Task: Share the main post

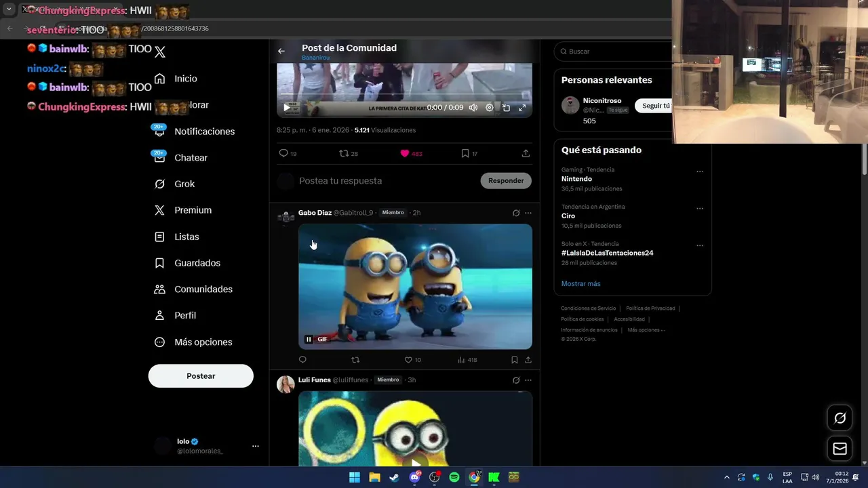Action: [526, 154]
